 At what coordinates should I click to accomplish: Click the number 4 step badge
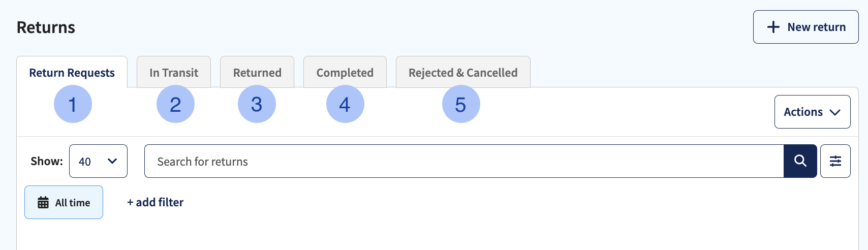pos(345,104)
